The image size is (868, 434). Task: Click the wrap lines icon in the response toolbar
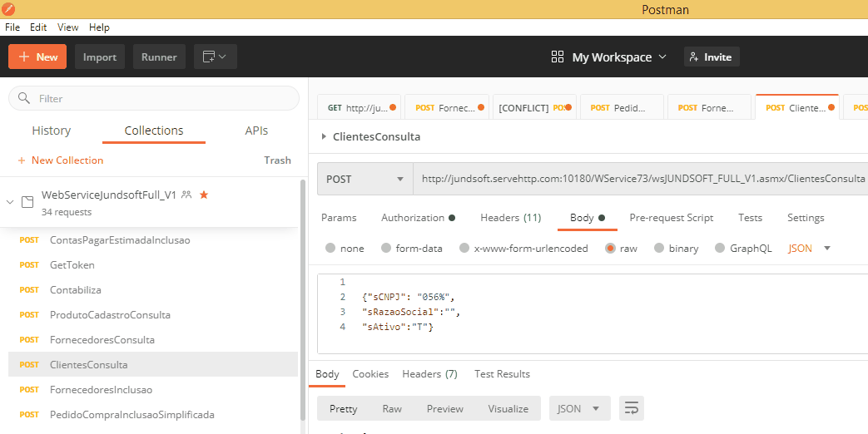click(x=632, y=408)
